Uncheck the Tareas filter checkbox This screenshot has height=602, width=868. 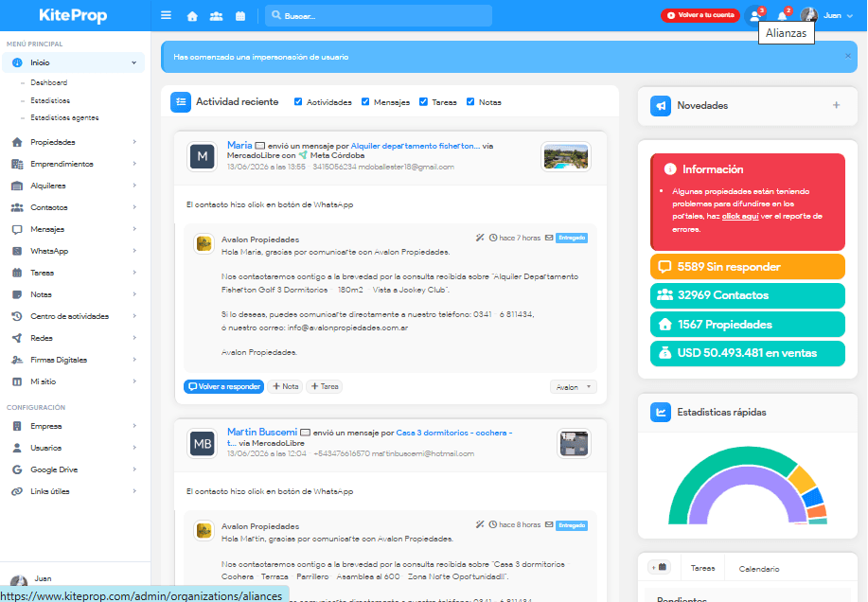pyautogui.click(x=423, y=102)
